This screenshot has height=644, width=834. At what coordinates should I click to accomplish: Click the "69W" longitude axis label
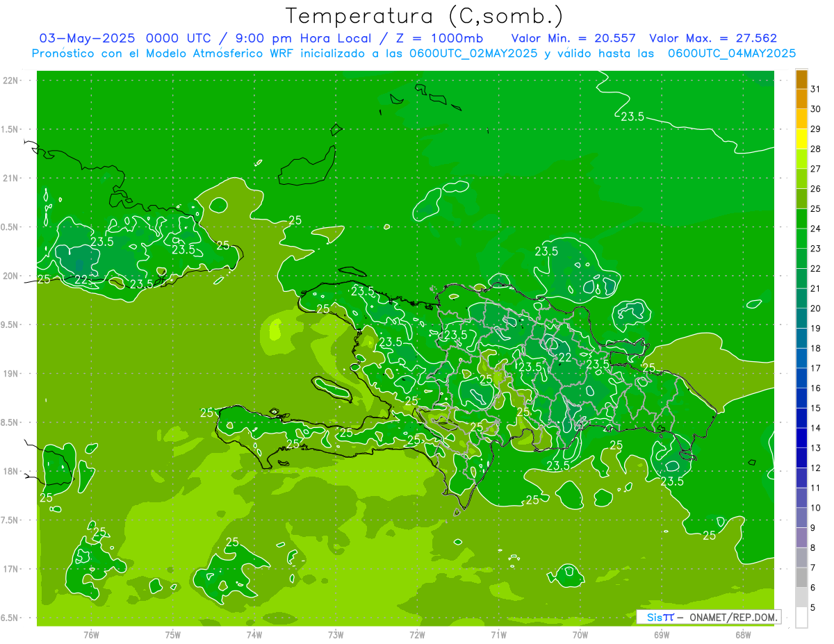(x=661, y=634)
